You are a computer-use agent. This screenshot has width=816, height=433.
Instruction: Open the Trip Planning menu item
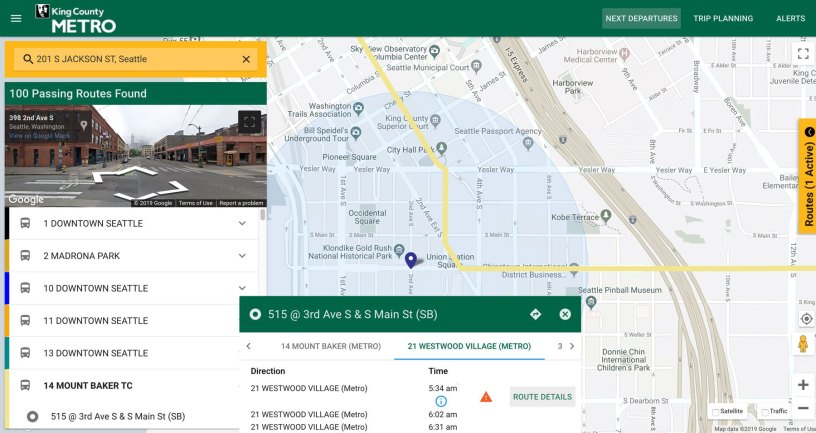tap(722, 18)
